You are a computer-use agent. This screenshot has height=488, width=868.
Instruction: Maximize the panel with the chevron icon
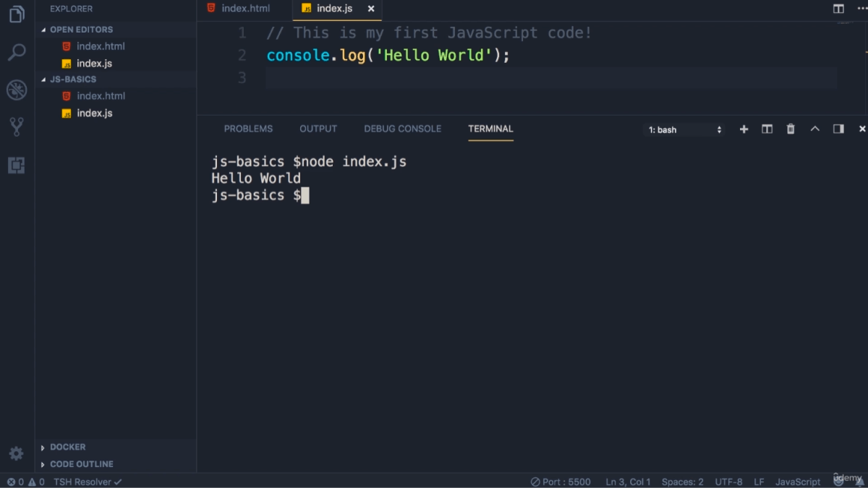point(815,129)
